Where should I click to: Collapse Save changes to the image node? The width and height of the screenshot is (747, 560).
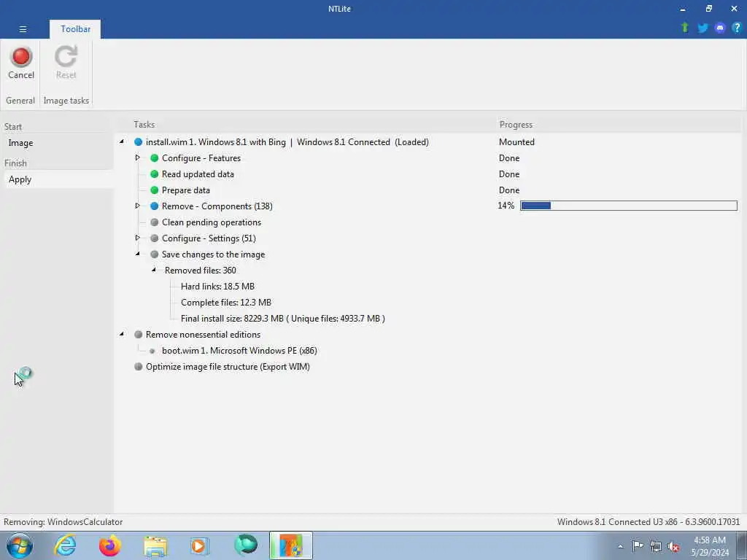point(138,254)
